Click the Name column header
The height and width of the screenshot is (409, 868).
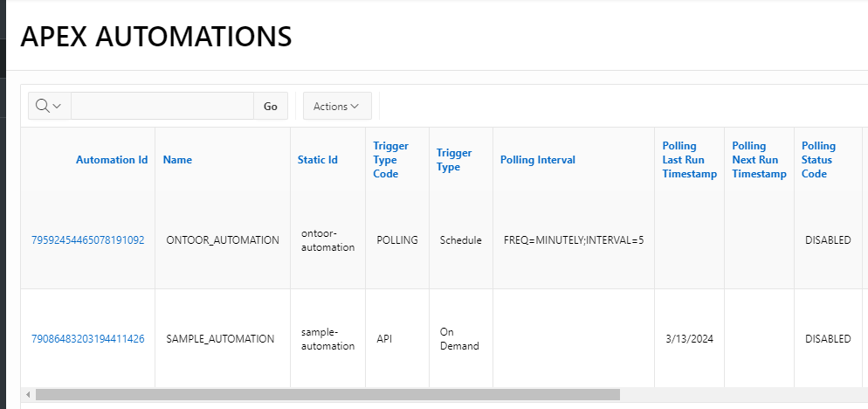pos(177,160)
